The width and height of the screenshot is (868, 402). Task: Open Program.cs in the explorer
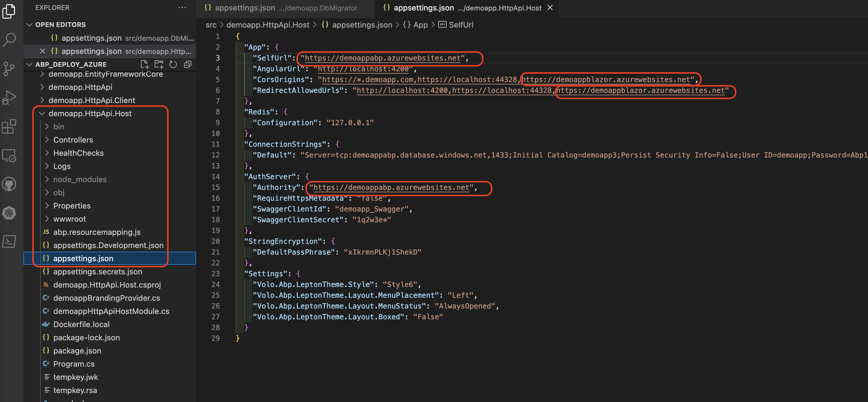point(74,364)
